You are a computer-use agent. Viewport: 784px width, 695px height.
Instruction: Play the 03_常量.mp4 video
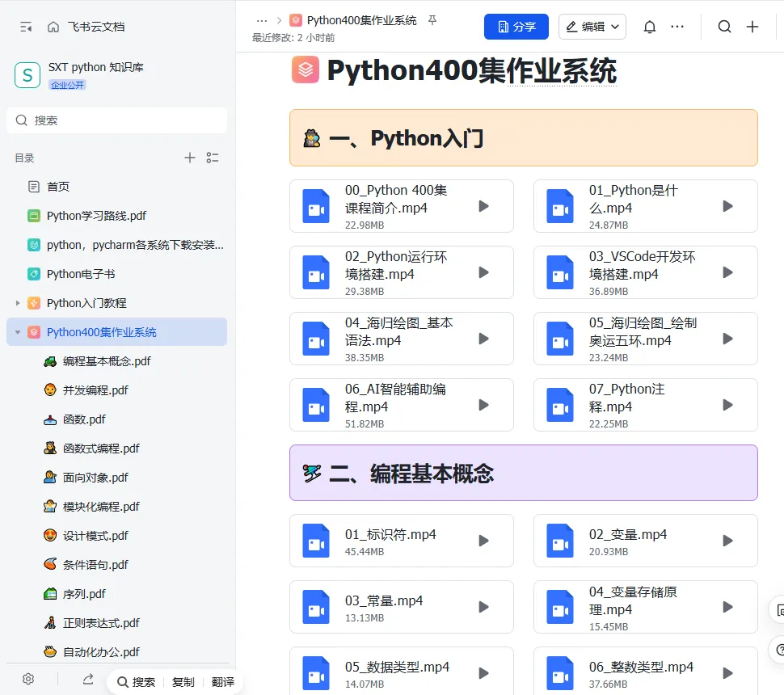pyautogui.click(x=483, y=607)
